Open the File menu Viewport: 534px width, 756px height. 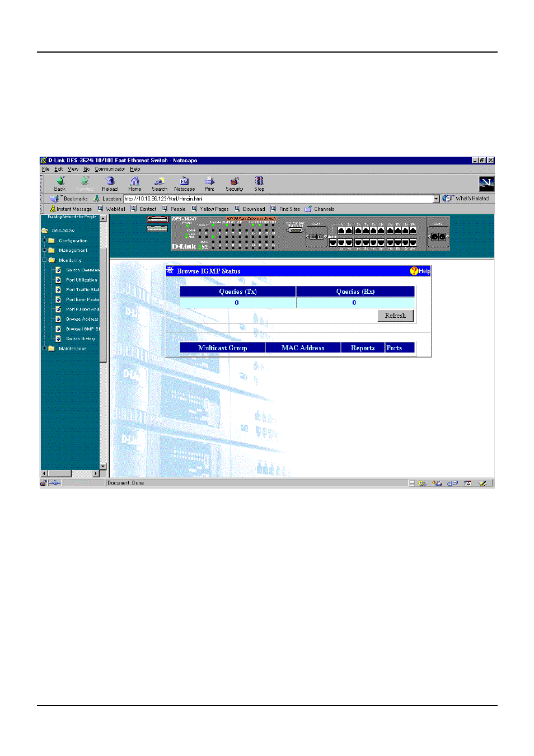pyautogui.click(x=46, y=169)
